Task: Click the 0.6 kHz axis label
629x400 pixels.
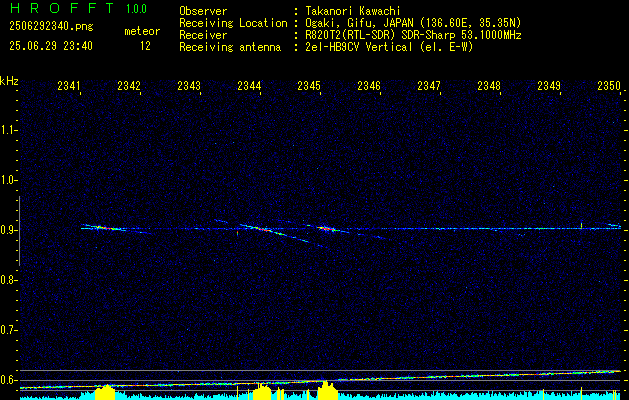Action: (9, 380)
